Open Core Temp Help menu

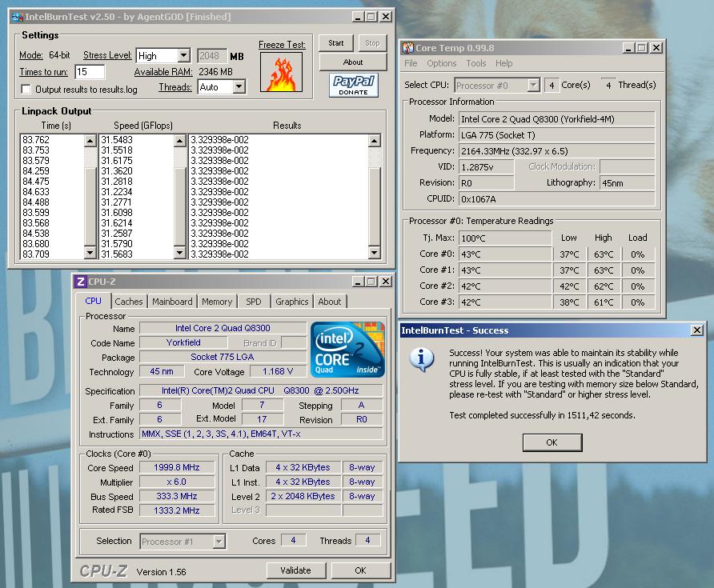[503, 63]
